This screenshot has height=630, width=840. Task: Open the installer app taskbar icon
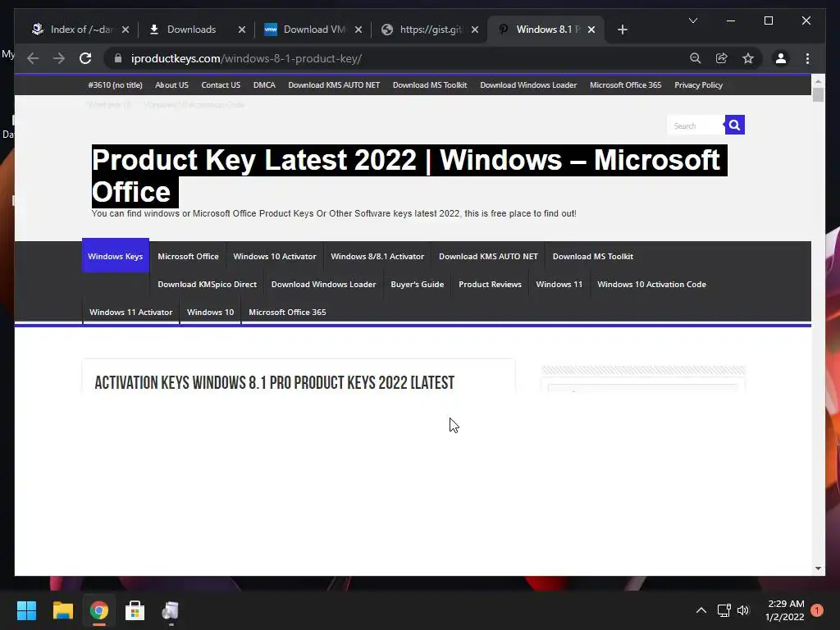click(171, 610)
